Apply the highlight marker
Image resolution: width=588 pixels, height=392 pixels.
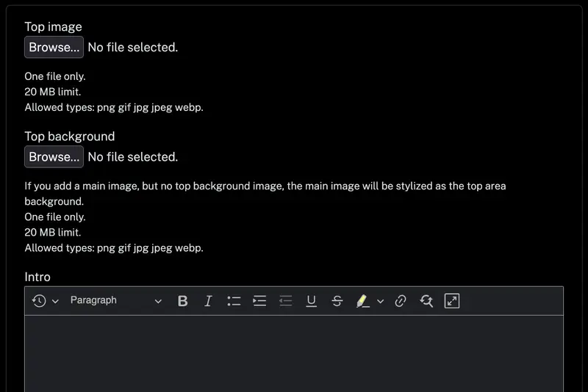(x=362, y=301)
